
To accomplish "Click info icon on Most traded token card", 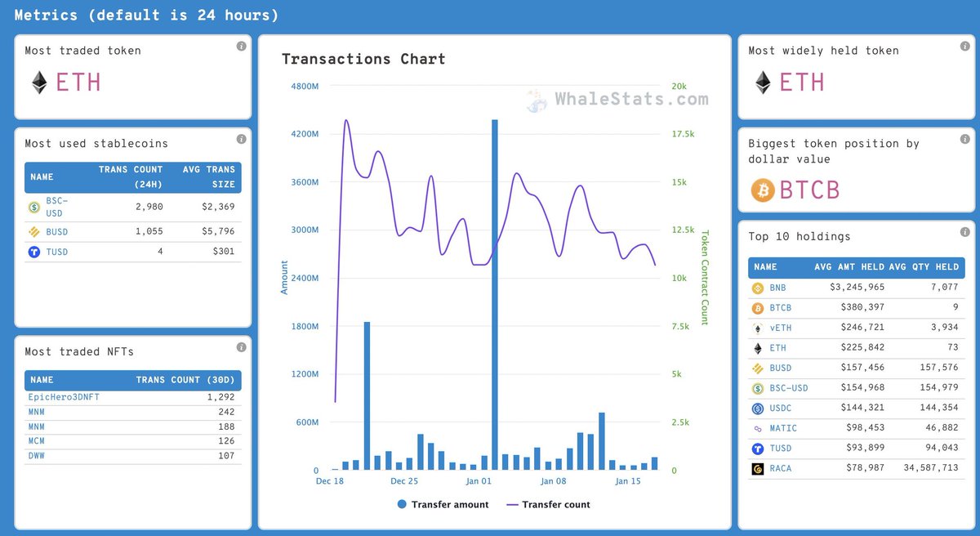I will [242, 47].
